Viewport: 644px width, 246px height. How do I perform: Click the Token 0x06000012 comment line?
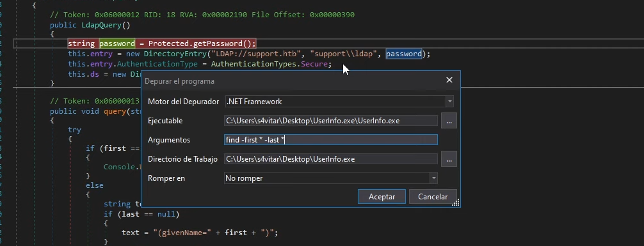[202, 15]
